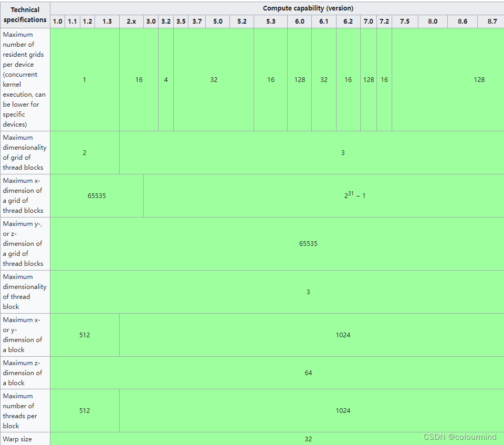Click resident grids value 32 under 6.1
Viewport: 504px width, 445px height.
pyautogui.click(x=324, y=79)
